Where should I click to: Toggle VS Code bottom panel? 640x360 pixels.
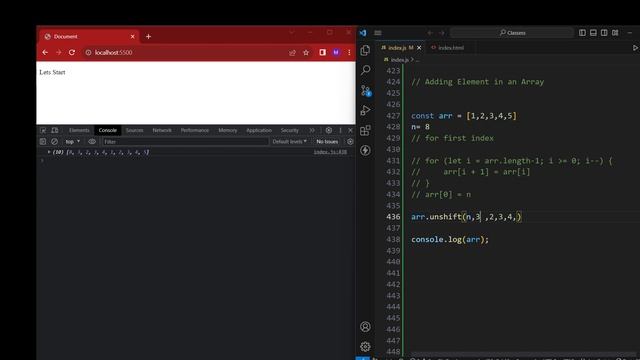click(x=593, y=33)
